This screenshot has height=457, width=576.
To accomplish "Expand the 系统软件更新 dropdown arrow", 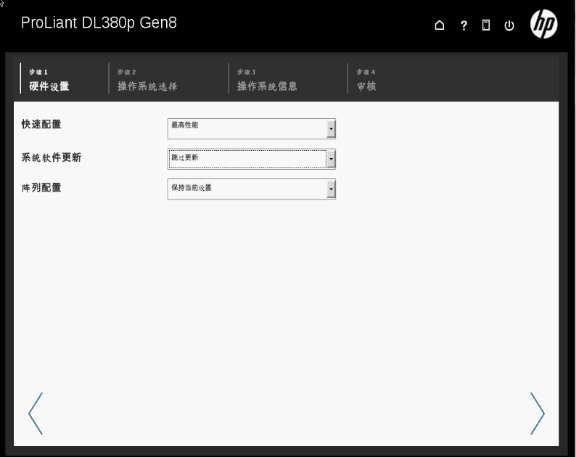I will click(331, 159).
